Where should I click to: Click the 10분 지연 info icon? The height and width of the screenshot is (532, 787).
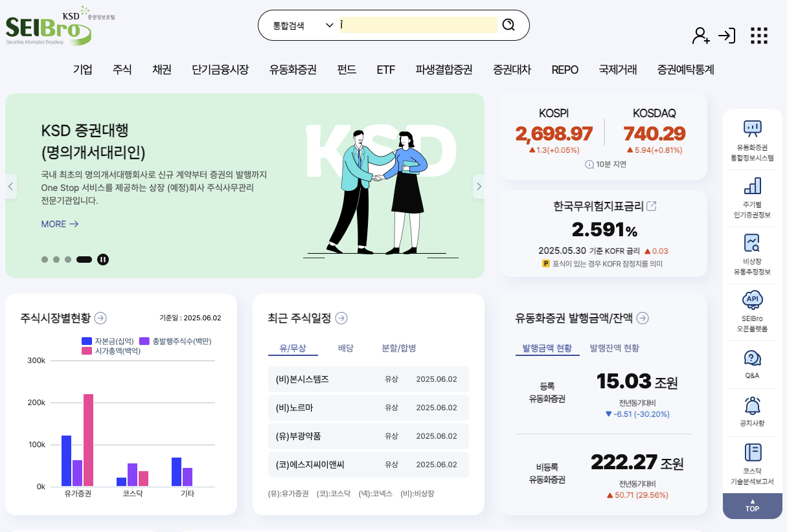tap(589, 164)
